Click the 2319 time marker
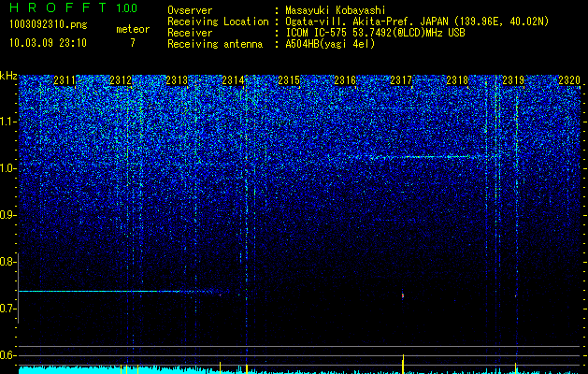Image resolution: width=588 pixels, height=374 pixels. [513, 80]
